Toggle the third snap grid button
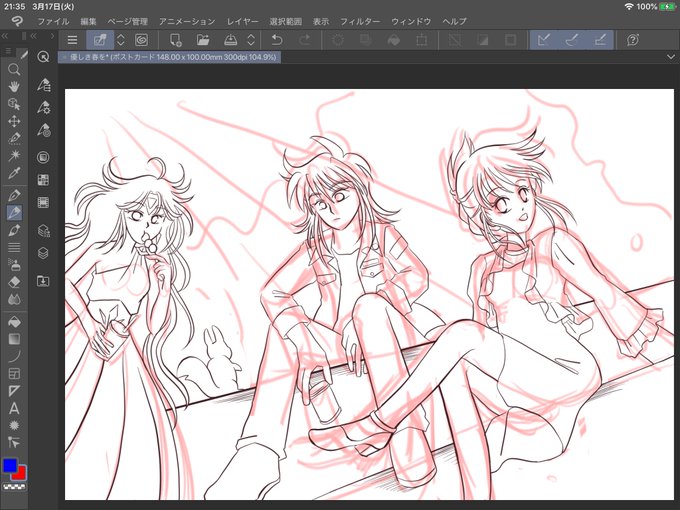The height and width of the screenshot is (510, 680). tap(600, 40)
